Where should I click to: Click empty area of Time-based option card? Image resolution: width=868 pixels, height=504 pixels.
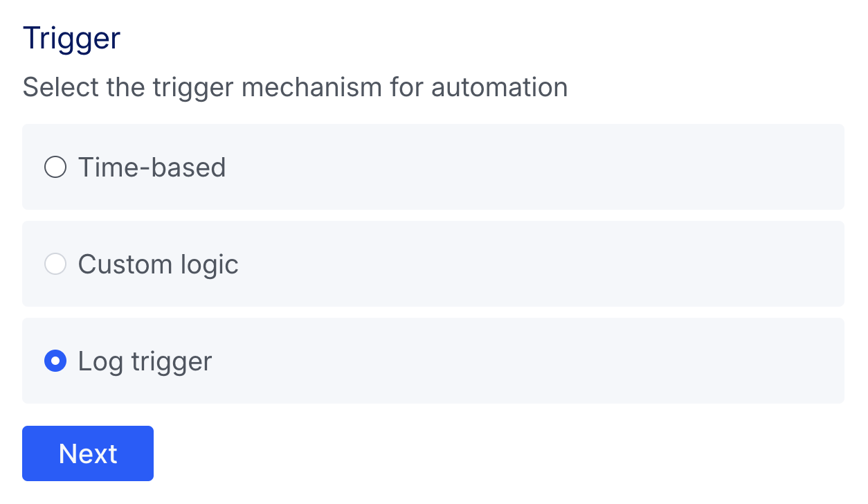click(526, 168)
